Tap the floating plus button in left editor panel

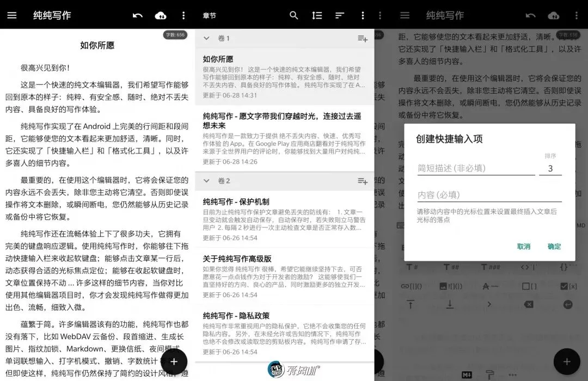174,361
